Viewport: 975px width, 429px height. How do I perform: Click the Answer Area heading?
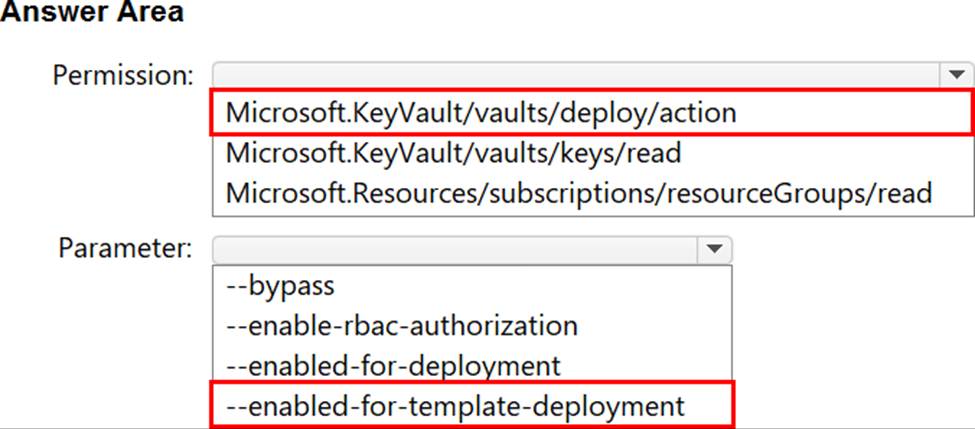[x=92, y=16]
